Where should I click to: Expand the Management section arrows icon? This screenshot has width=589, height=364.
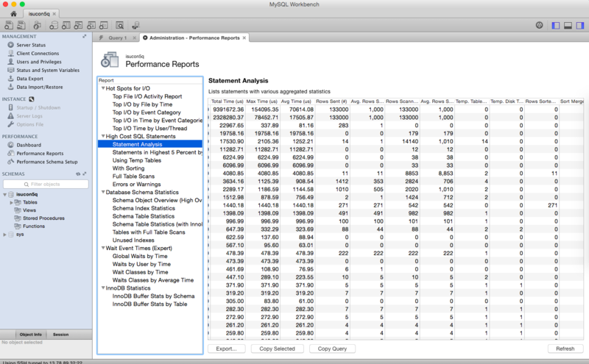coord(85,37)
